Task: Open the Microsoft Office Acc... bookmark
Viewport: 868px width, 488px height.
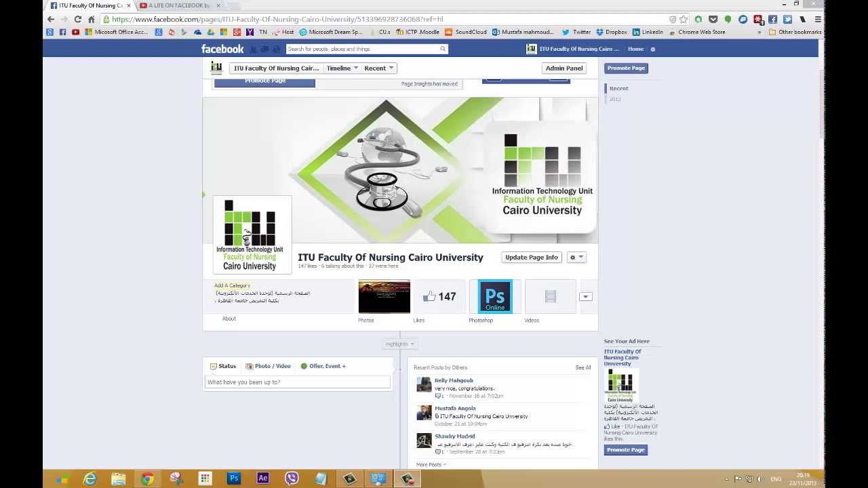Action: pyautogui.click(x=116, y=32)
